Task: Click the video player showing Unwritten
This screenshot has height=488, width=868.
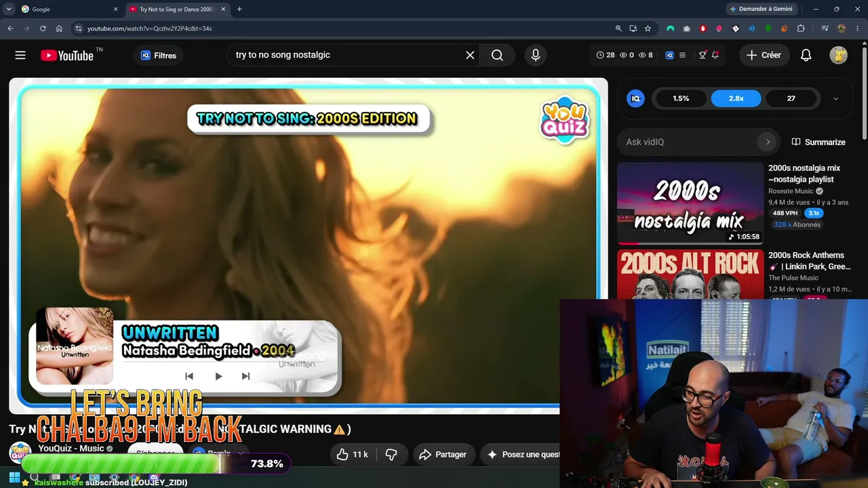Action: point(308,246)
